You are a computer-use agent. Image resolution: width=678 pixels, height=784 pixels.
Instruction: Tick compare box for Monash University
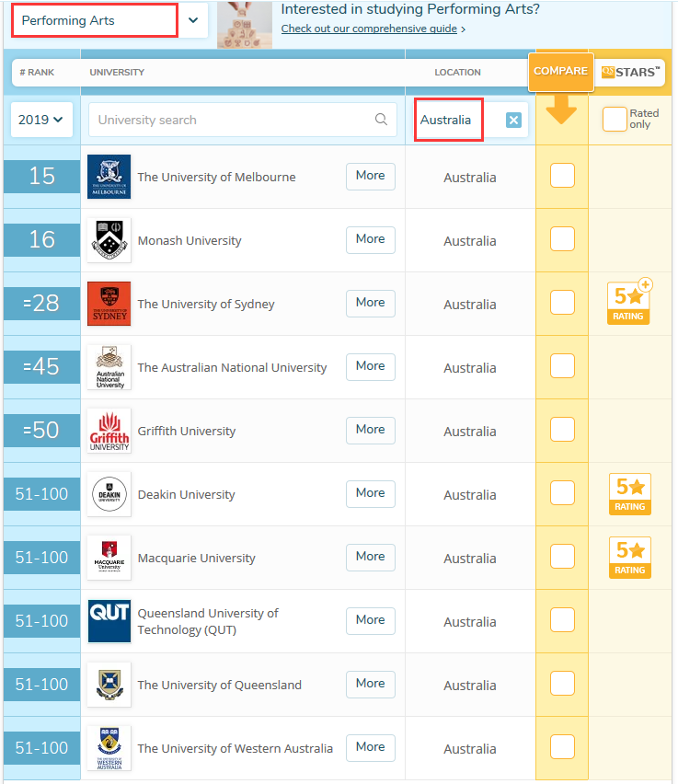pyautogui.click(x=562, y=239)
